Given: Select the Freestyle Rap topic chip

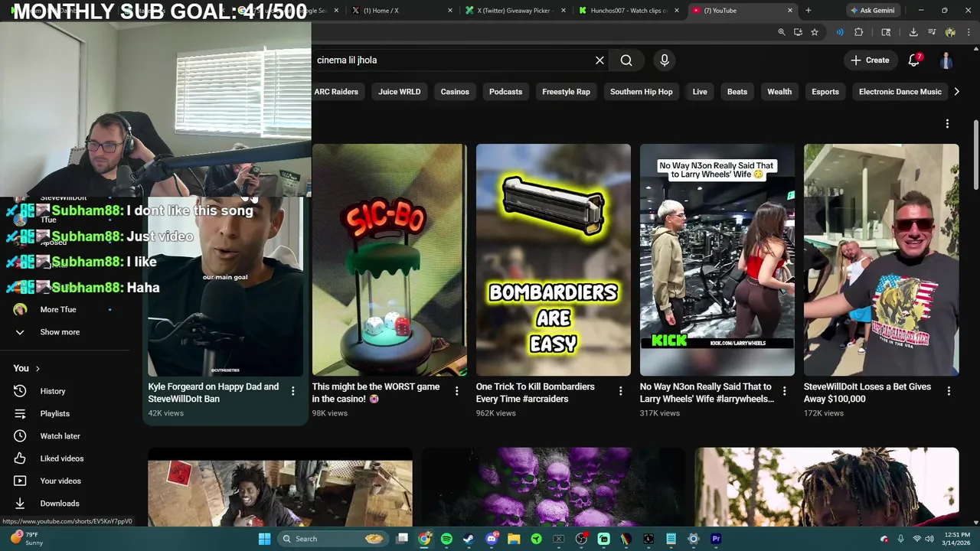Looking at the screenshot, I should click(566, 92).
